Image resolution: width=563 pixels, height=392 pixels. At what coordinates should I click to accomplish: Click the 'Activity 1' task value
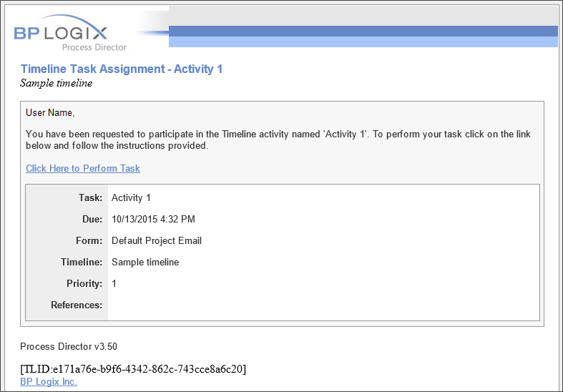(x=131, y=197)
